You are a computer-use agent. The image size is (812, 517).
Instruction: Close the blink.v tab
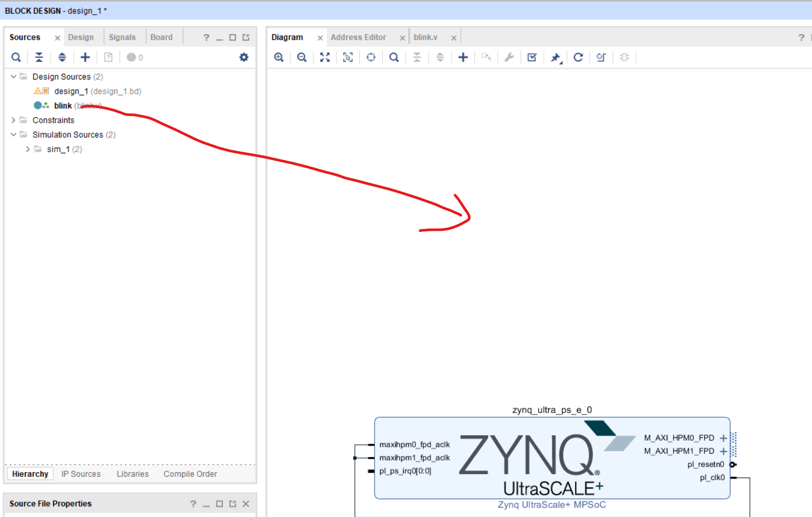tap(453, 38)
